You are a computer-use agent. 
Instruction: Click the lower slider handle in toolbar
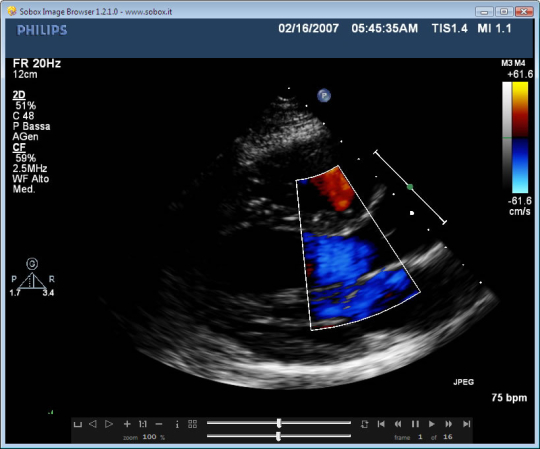pos(279,436)
